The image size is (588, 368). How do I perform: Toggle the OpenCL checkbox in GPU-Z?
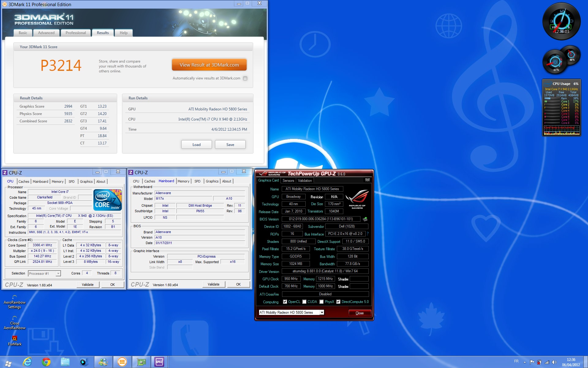pos(285,302)
